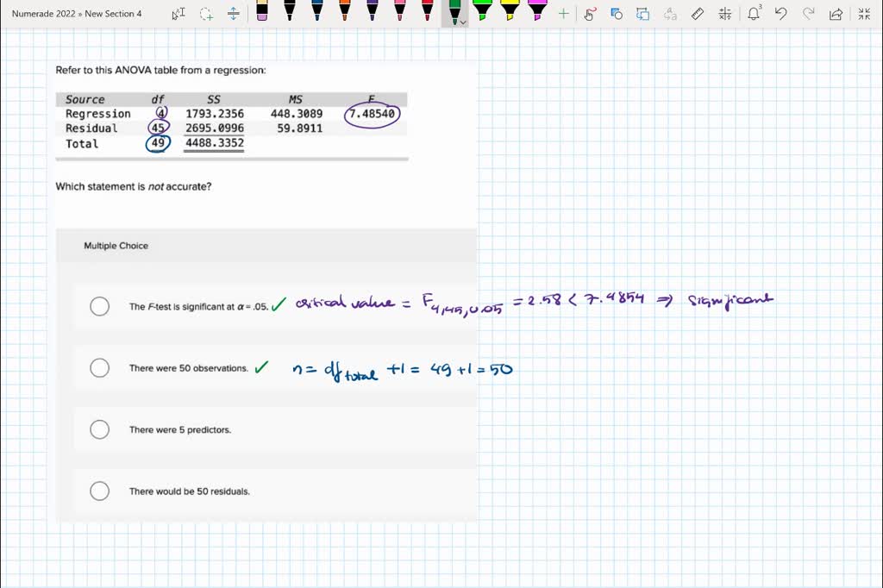Viewport: 883px width, 588px height.
Task: Open the Share menu
Action: coord(836,14)
